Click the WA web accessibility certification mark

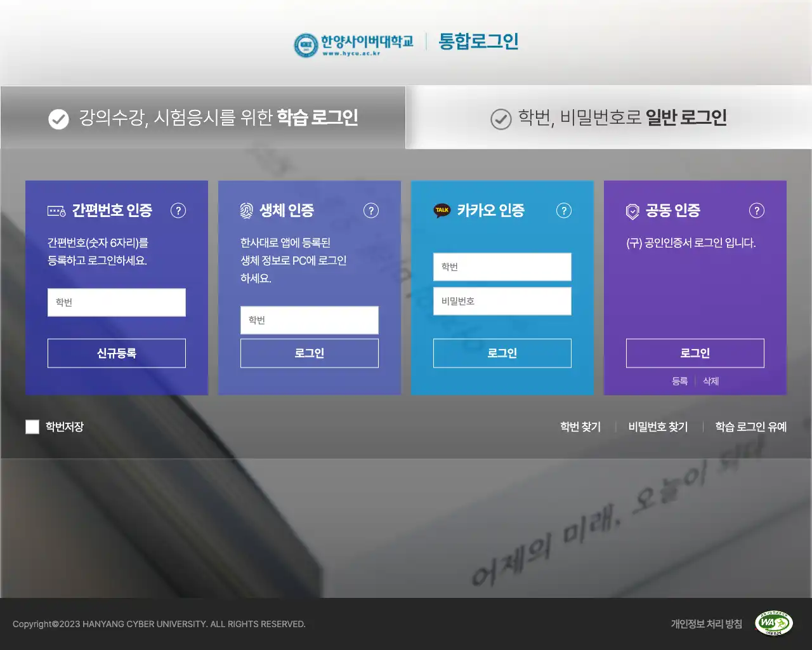[774, 624]
